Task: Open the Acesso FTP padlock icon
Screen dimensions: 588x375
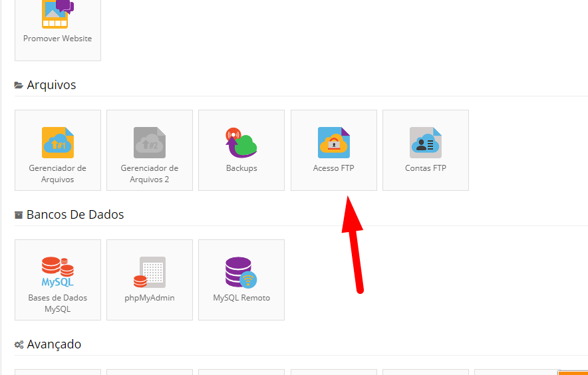Action: coord(333,142)
